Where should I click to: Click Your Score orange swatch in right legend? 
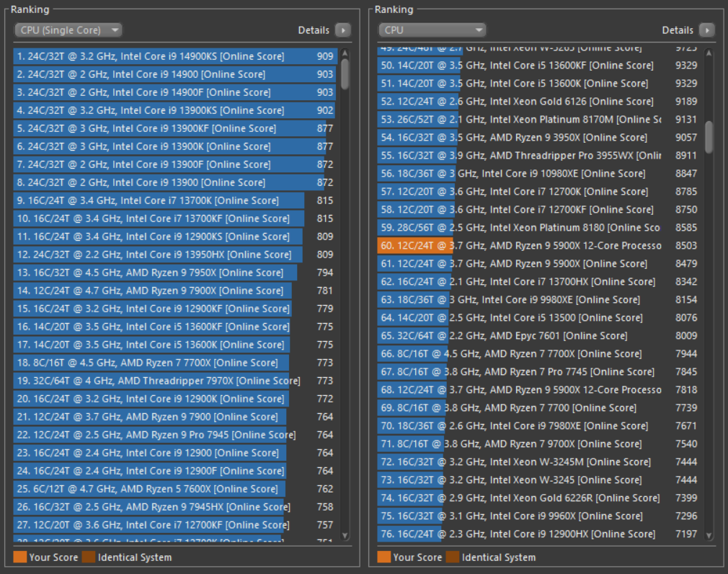tap(384, 557)
